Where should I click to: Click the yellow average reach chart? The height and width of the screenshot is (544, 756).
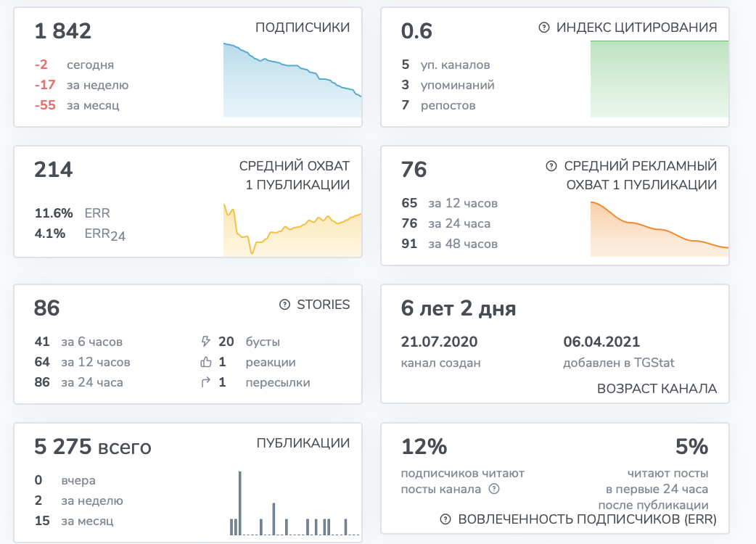click(x=292, y=230)
